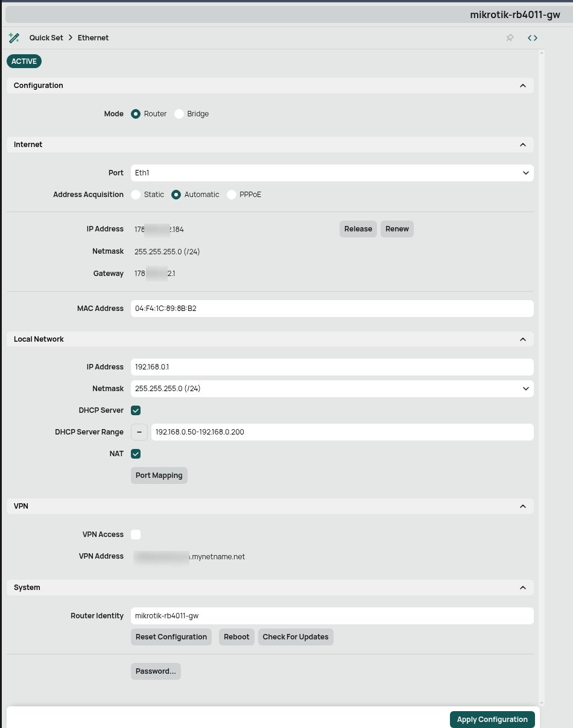Select Static address acquisition
Image resolution: width=573 pixels, height=728 pixels.
coord(136,195)
